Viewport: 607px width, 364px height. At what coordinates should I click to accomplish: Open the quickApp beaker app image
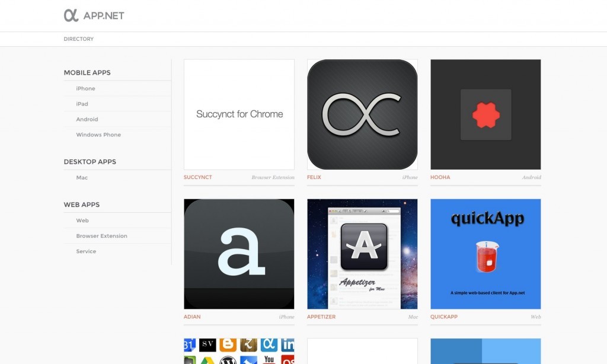point(485,254)
